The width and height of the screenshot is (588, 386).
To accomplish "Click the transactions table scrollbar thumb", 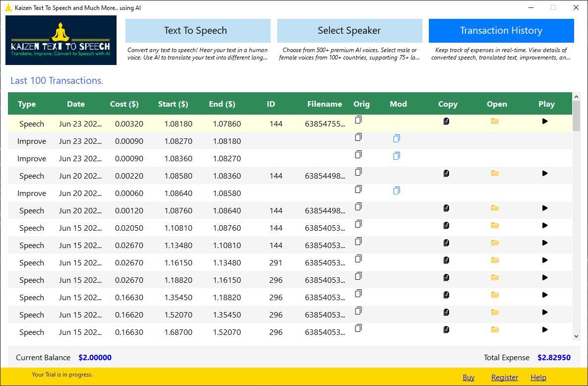I will pyautogui.click(x=577, y=116).
